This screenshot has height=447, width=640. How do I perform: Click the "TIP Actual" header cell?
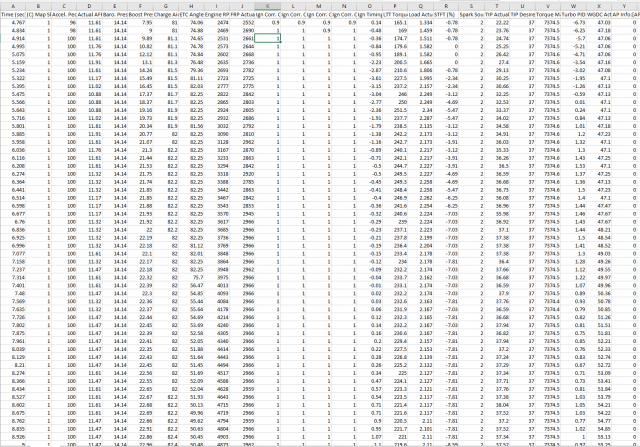pyautogui.click(x=497, y=14)
